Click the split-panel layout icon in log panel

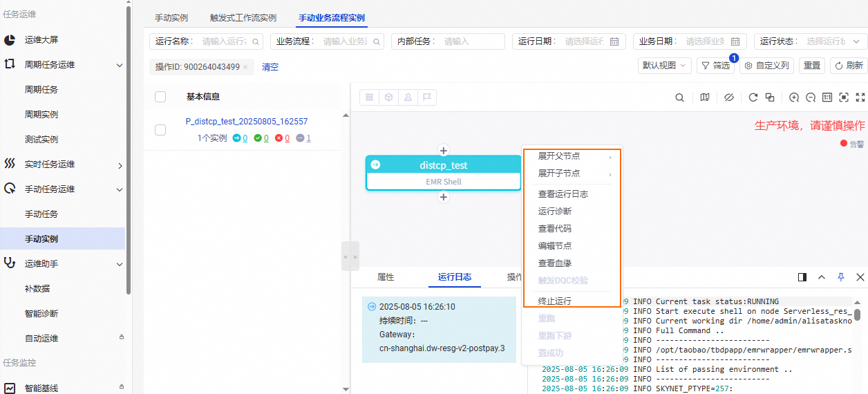802,277
